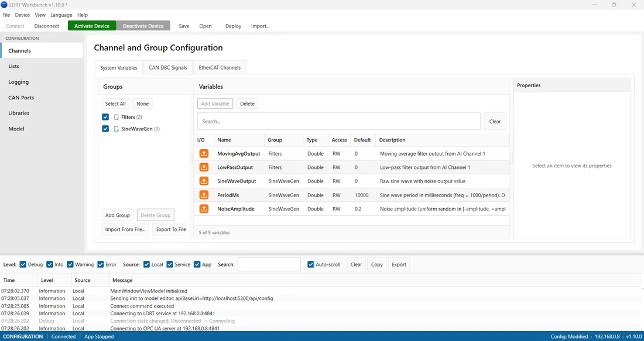Image resolution: width=644 pixels, height=341 pixels.
Task: Click the SineWaveOutput row I/O icon
Action: 204,181
